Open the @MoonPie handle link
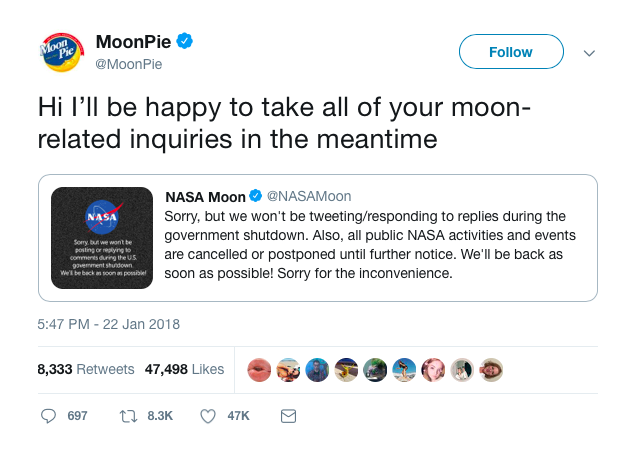The image size is (636, 450). pyautogui.click(x=129, y=64)
